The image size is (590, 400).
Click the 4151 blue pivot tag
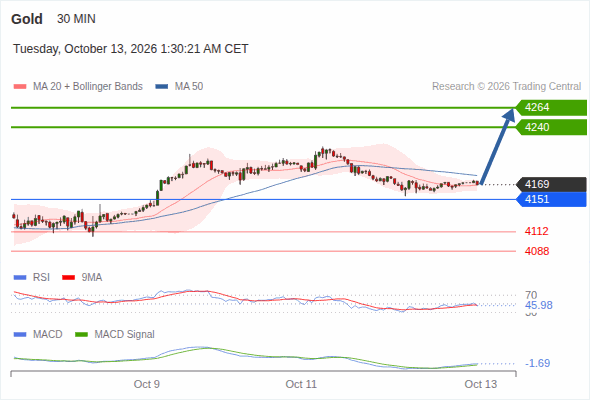[x=551, y=199]
